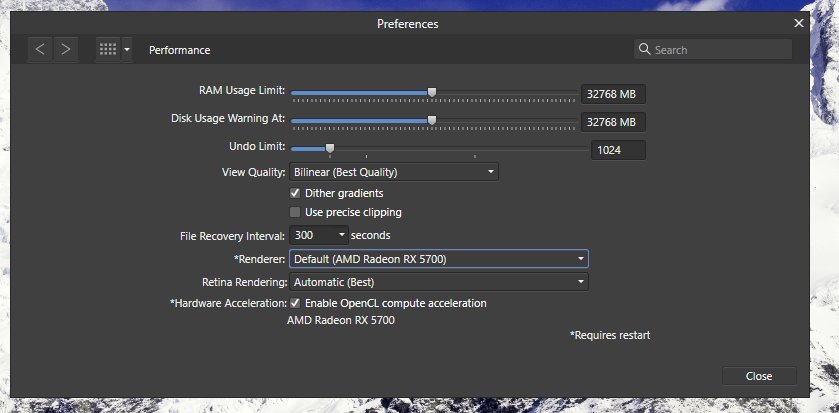839x413 pixels.
Task: Open the preferences grid overview icon
Action: 108,50
